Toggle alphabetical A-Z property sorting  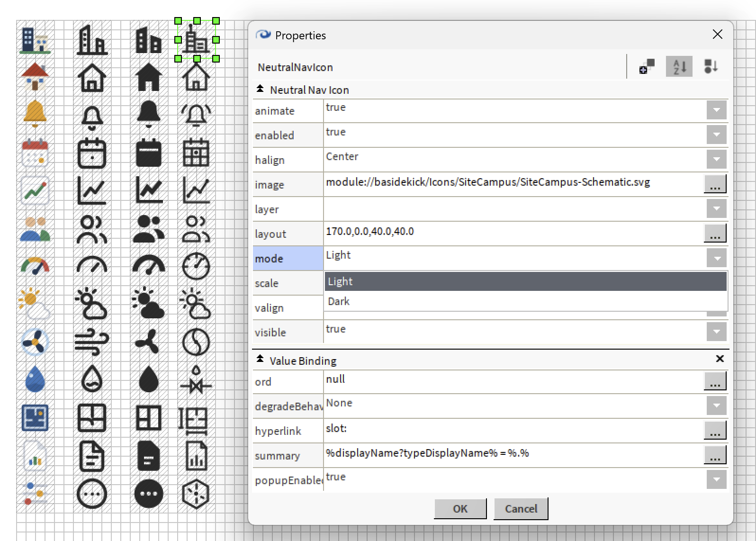coord(679,66)
